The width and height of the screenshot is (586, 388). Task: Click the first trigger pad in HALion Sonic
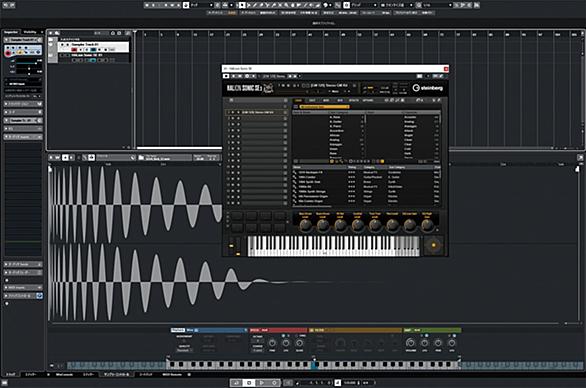click(x=236, y=216)
